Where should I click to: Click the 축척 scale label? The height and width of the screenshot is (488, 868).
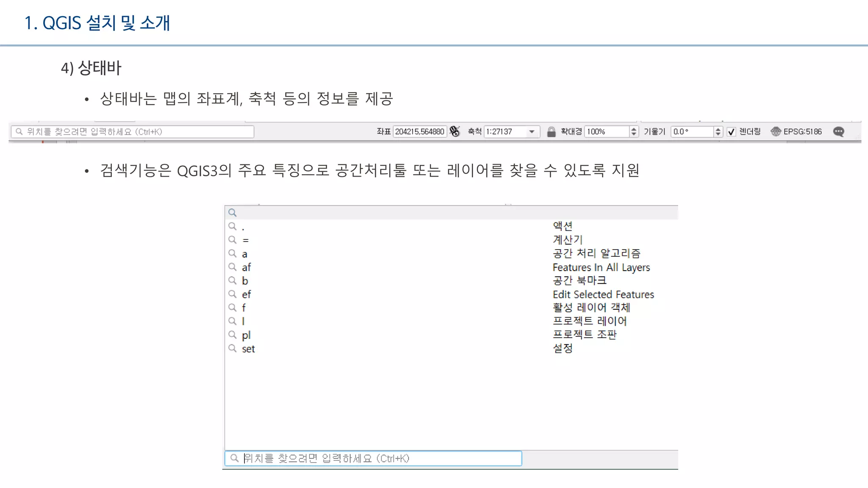475,132
